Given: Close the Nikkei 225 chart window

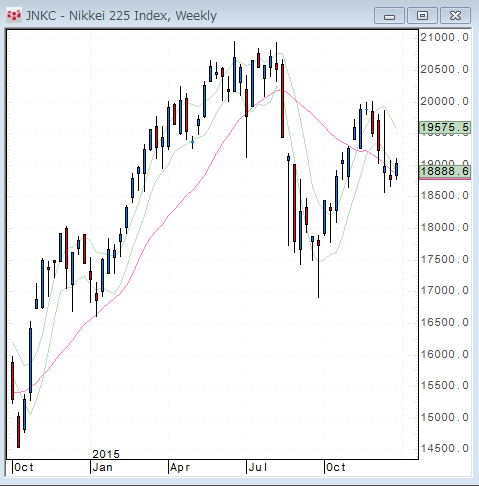Looking at the screenshot, I should (x=455, y=16).
